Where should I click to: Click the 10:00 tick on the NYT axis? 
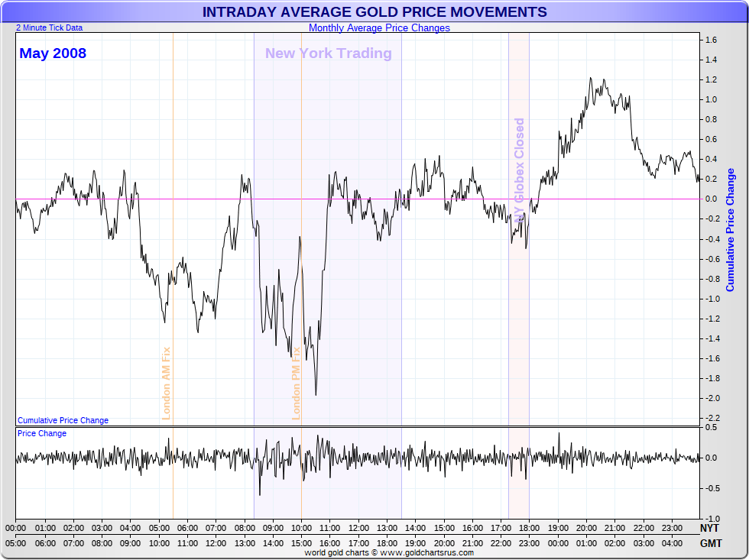pos(301,529)
